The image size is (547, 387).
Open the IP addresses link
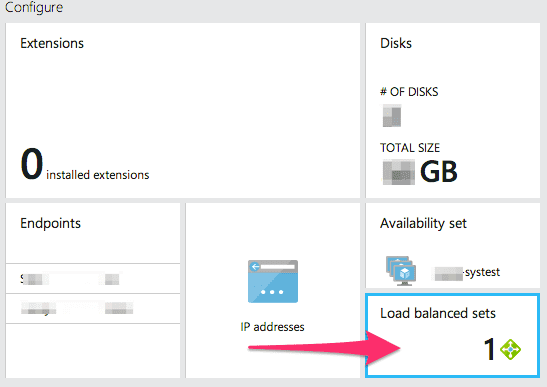(x=272, y=327)
